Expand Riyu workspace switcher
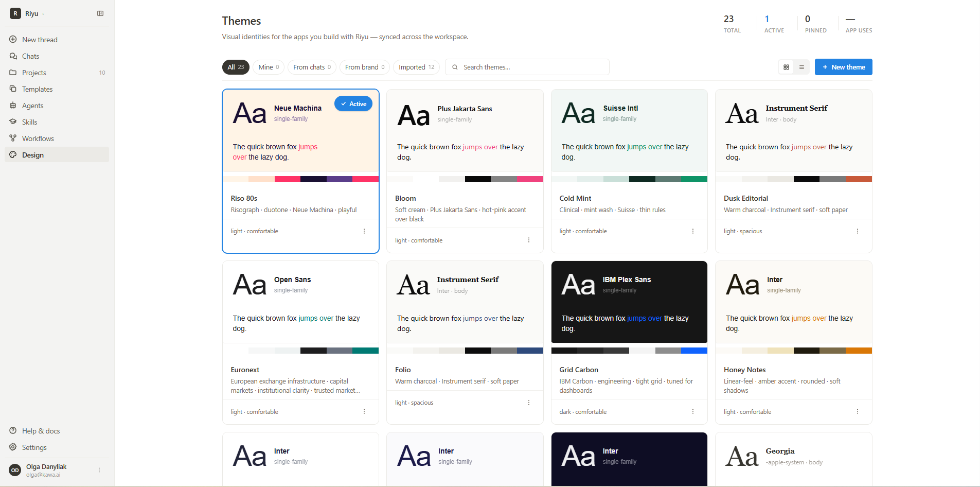This screenshot has width=980, height=487. click(28, 13)
